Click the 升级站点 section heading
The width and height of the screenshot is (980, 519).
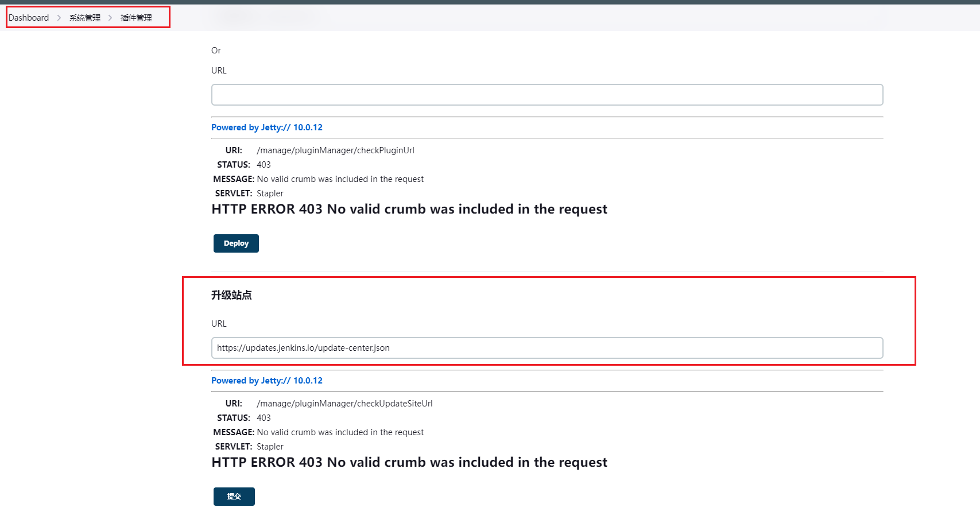click(x=231, y=295)
